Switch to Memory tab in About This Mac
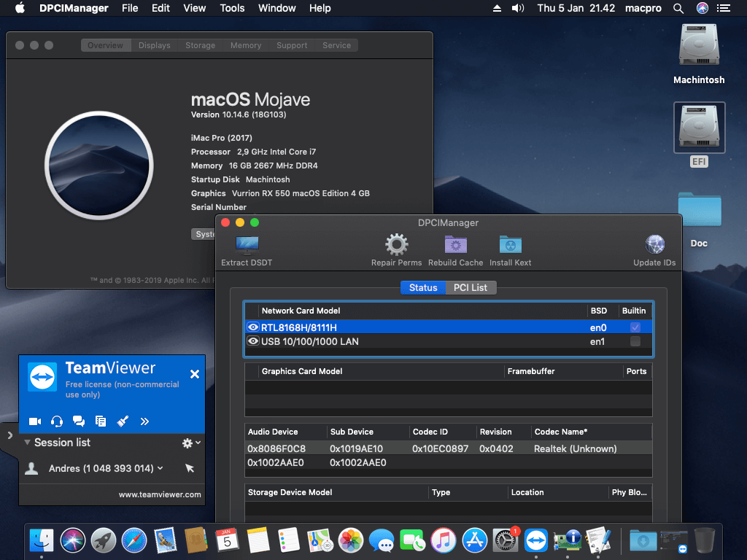This screenshot has height=560, width=747. 246,45
